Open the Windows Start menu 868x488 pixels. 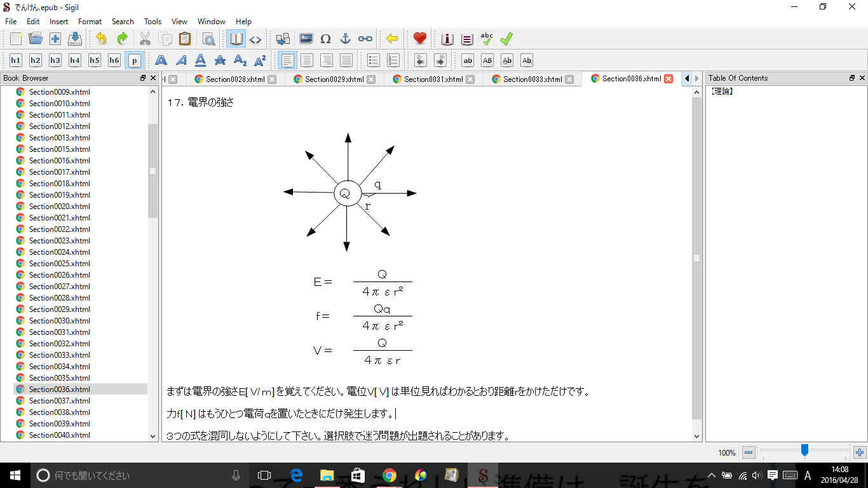pos(15,475)
